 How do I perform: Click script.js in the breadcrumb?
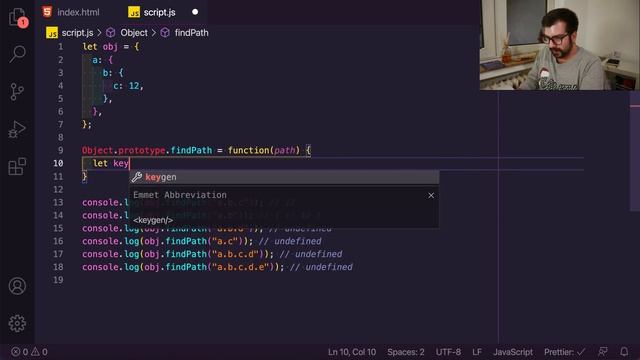77,33
